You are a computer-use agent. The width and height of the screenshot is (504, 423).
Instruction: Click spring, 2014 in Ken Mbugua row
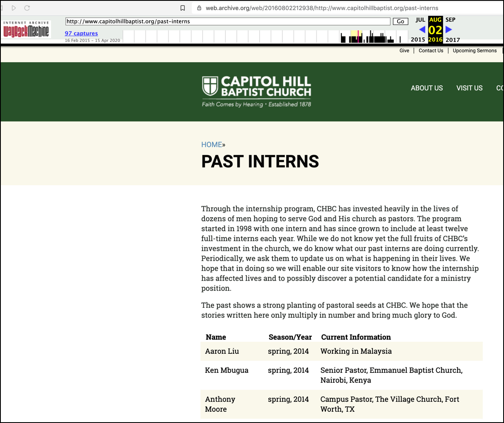click(x=288, y=370)
